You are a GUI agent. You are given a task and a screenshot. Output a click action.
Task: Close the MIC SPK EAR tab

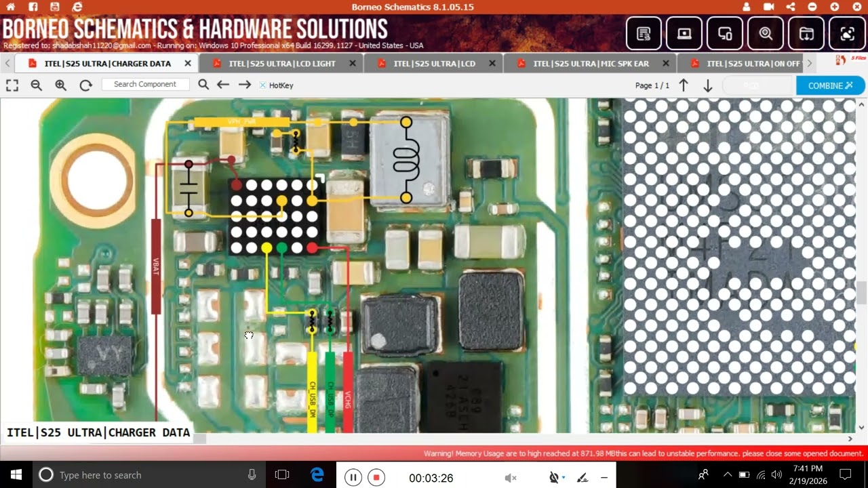click(x=665, y=64)
